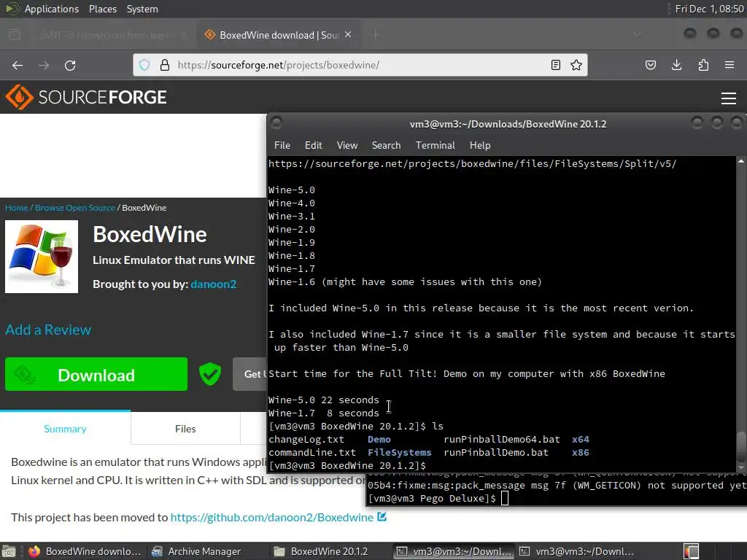The height and width of the screenshot is (560, 747).
Task: Open the danoon2 author link
Action: [x=214, y=284]
